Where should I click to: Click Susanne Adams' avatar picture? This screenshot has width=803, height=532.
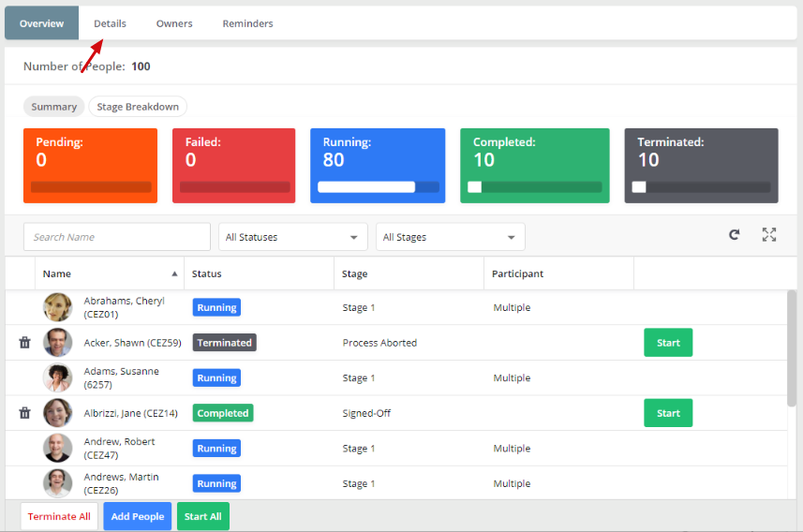coord(57,377)
